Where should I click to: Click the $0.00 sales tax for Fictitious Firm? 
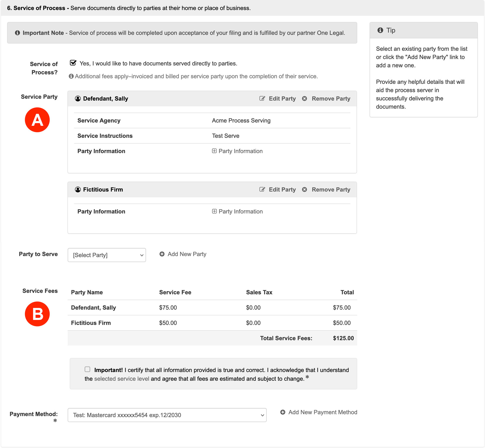tap(253, 323)
